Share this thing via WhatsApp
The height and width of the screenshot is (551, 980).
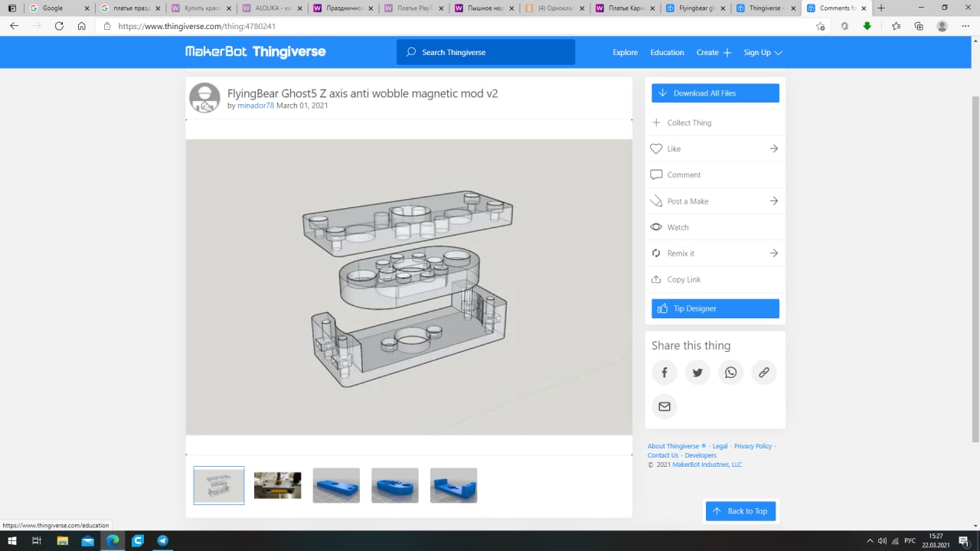click(730, 373)
